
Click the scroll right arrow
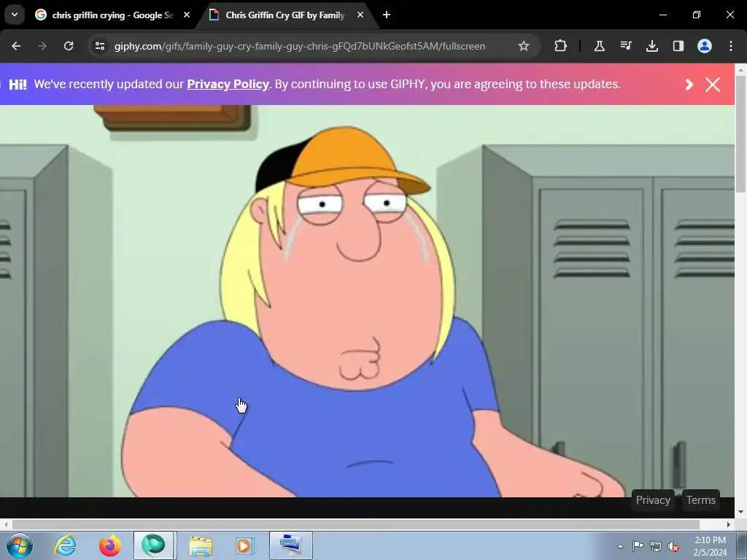tap(729, 524)
